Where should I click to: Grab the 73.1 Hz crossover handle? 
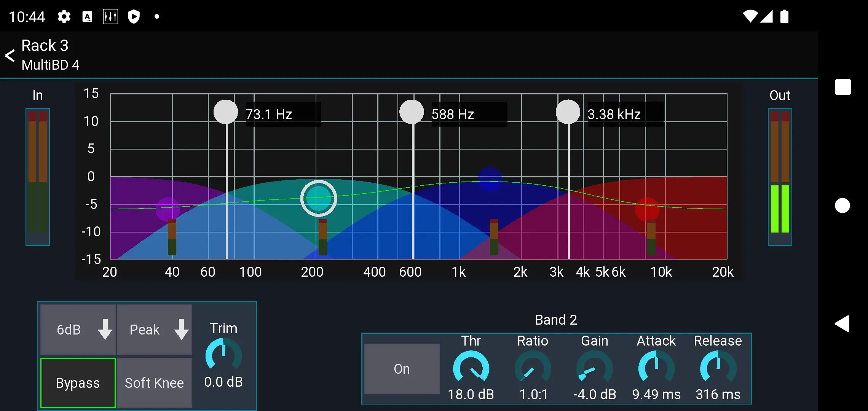pos(226,112)
